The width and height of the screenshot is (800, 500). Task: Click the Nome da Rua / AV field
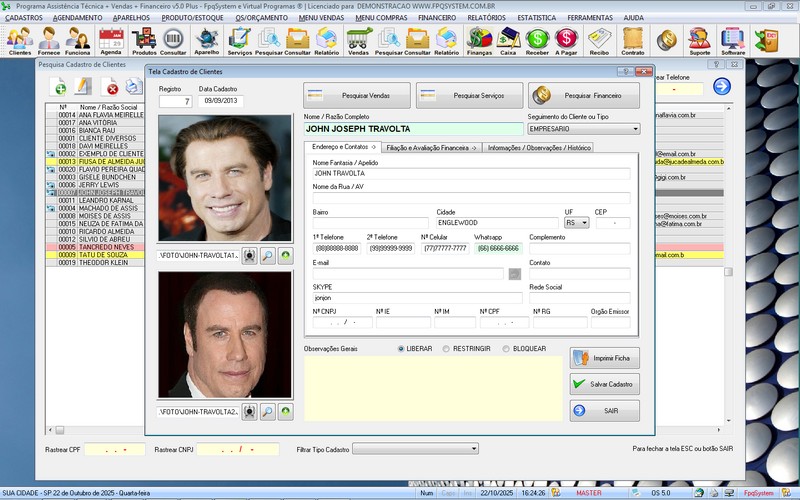[x=470, y=198]
